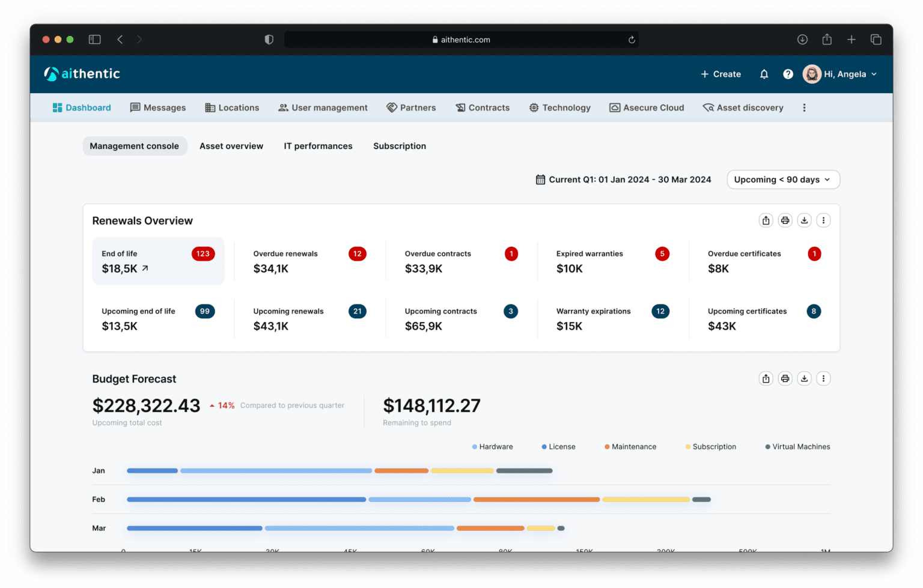Toggle the Safari sidebar icon

click(94, 40)
